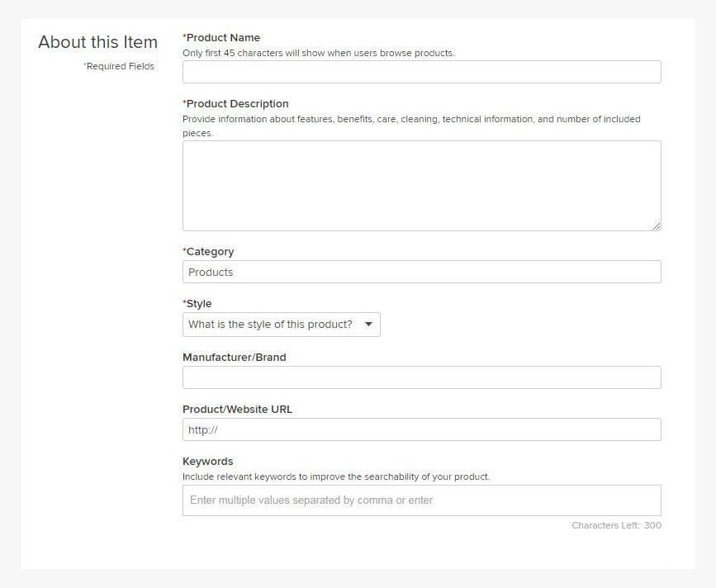The width and height of the screenshot is (716, 588).
Task: Select the Category field showing 'Products'
Action: pos(421,272)
